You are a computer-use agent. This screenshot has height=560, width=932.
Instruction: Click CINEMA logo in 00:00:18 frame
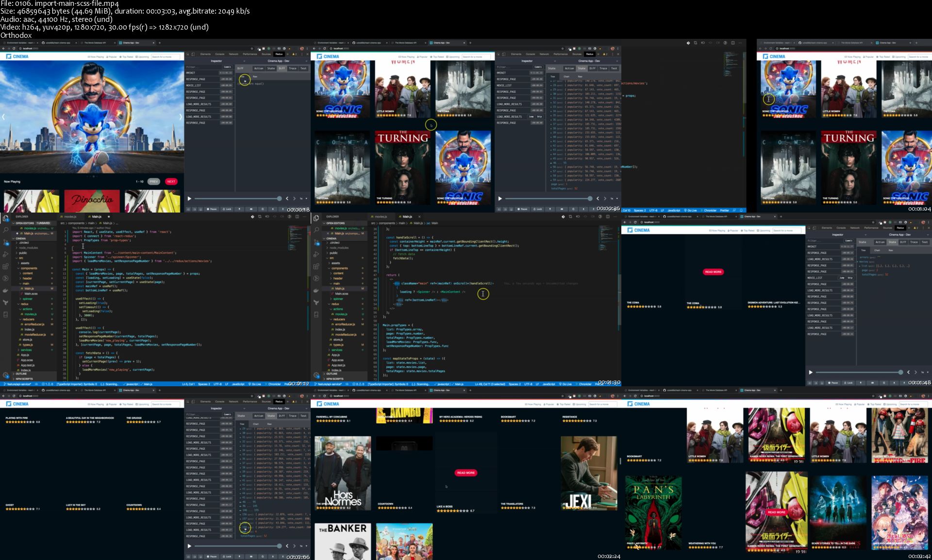pyautogui.click(x=17, y=57)
